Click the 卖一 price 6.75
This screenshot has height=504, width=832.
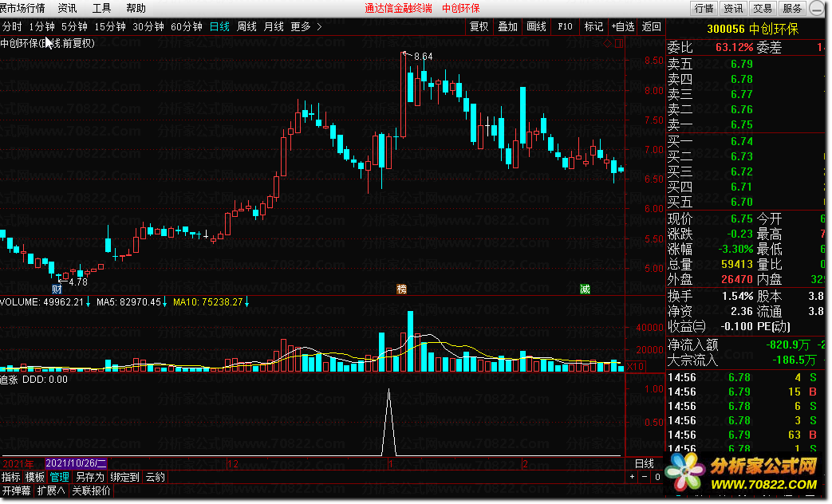(741, 124)
